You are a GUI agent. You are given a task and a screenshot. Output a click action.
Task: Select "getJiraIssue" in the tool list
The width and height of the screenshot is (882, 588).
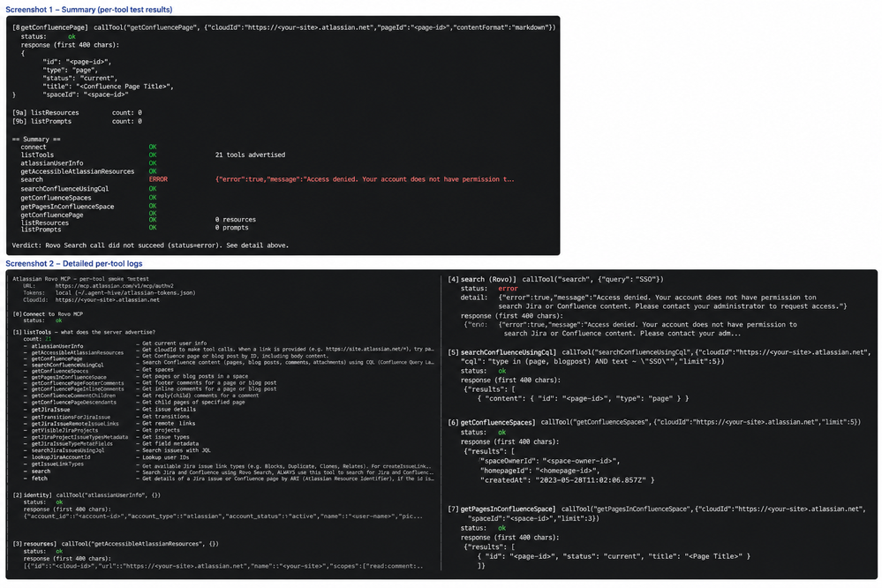[50, 410]
